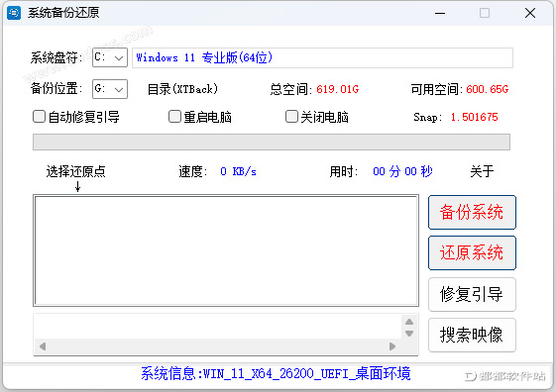
Task: Click the 目录(XTBack) label
Action: 182,89
